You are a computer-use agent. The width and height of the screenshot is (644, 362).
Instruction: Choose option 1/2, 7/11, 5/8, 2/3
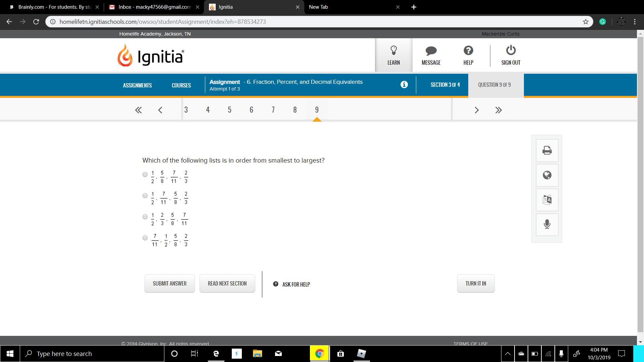point(145,195)
